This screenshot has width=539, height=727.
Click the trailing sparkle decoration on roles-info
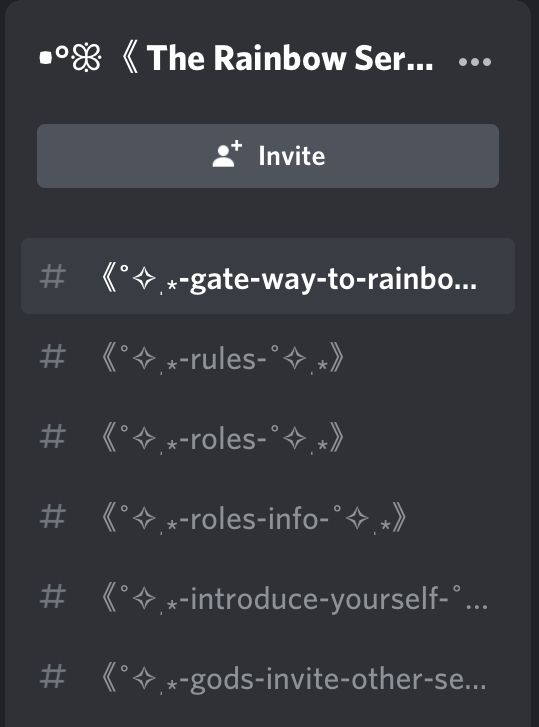tap(357, 518)
